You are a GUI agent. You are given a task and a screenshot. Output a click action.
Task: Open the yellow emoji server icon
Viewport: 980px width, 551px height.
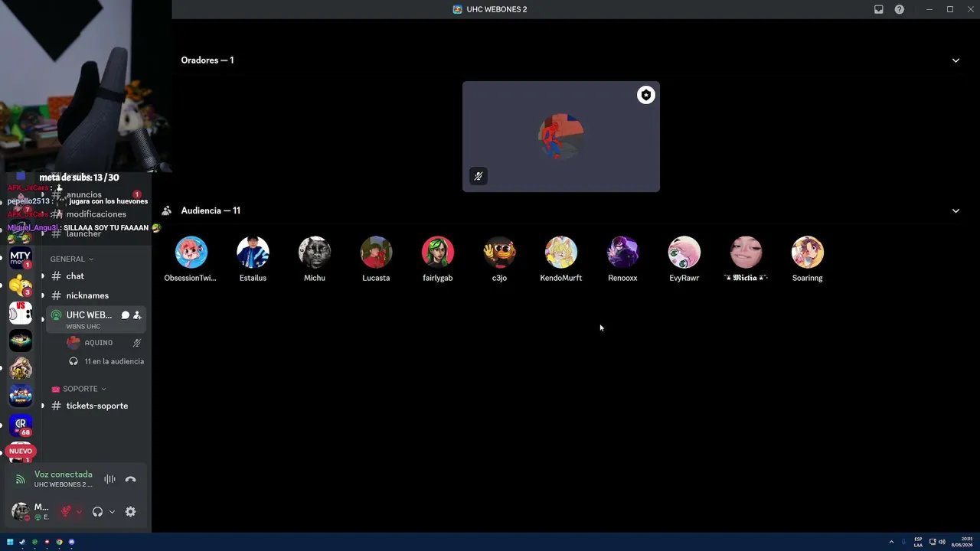pos(21,285)
